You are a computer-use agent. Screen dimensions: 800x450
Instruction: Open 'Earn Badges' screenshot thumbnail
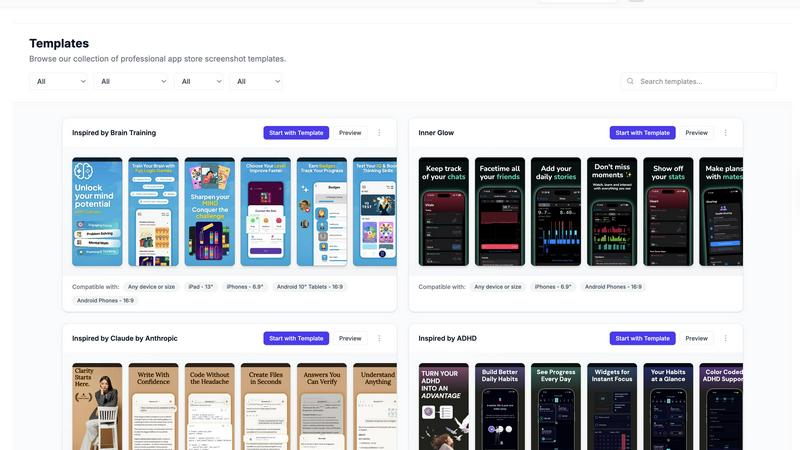click(321, 212)
